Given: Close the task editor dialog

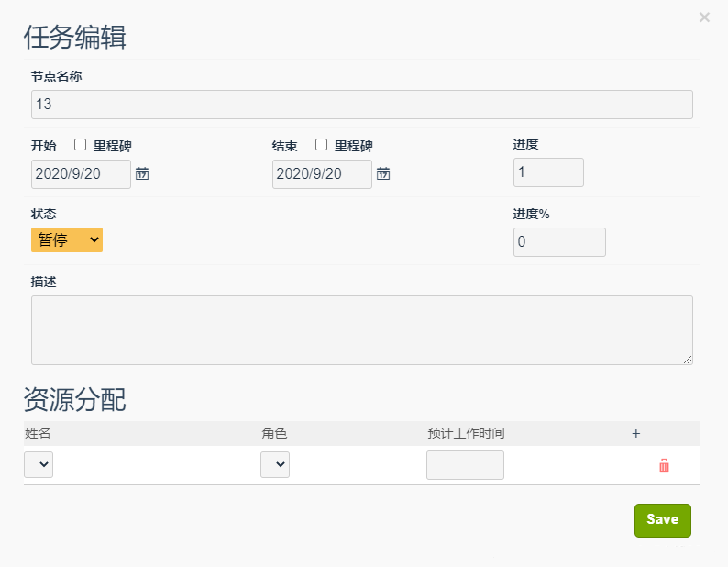Looking at the screenshot, I should [704, 17].
